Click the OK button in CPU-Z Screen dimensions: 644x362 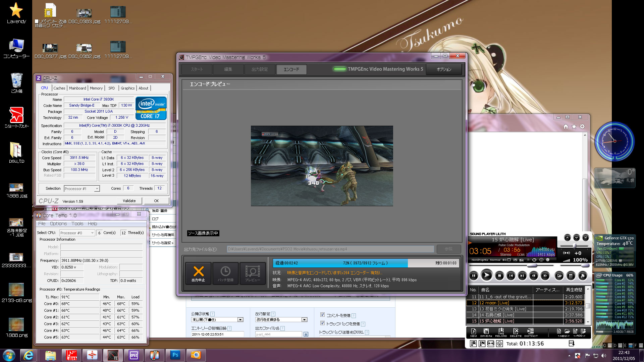(156, 201)
